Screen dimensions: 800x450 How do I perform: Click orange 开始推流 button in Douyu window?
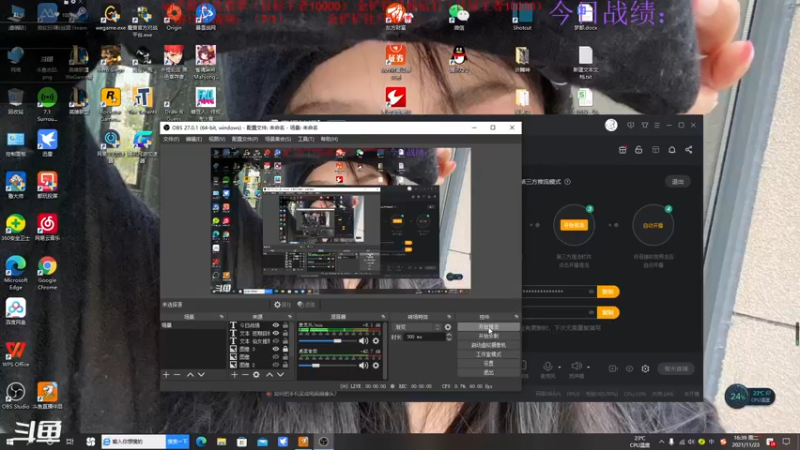[573, 225]
